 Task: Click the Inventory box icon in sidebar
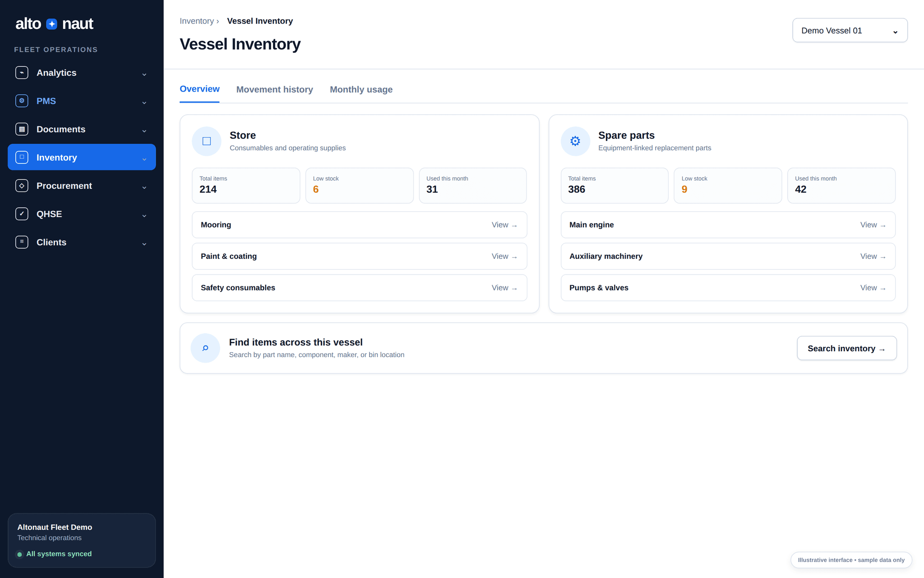22,157
